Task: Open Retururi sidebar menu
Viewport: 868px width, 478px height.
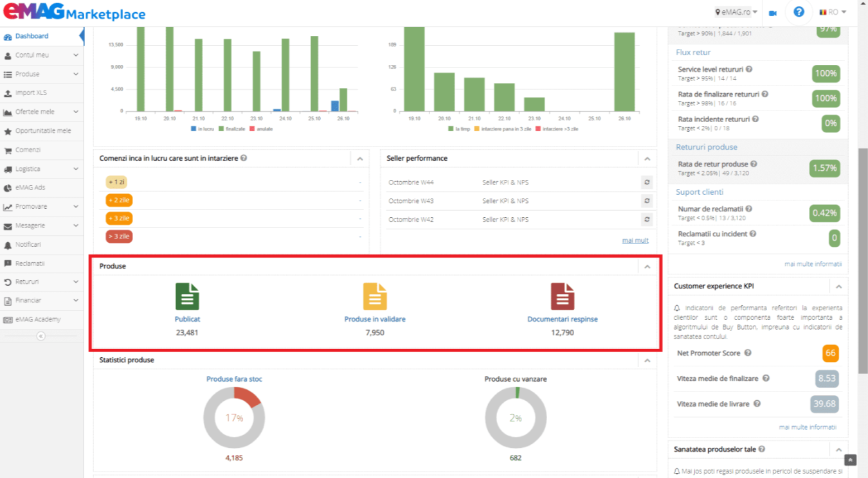Action: [42, 282]
